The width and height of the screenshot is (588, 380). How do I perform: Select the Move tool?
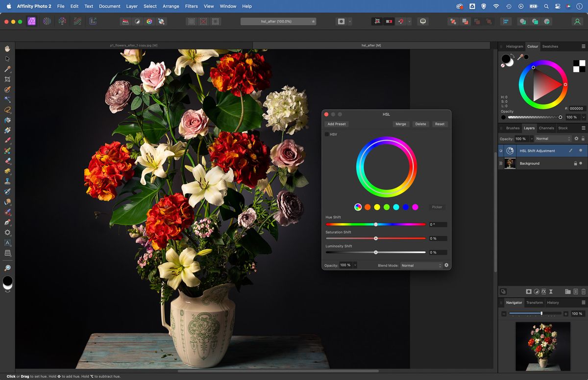tap(7, 58)
